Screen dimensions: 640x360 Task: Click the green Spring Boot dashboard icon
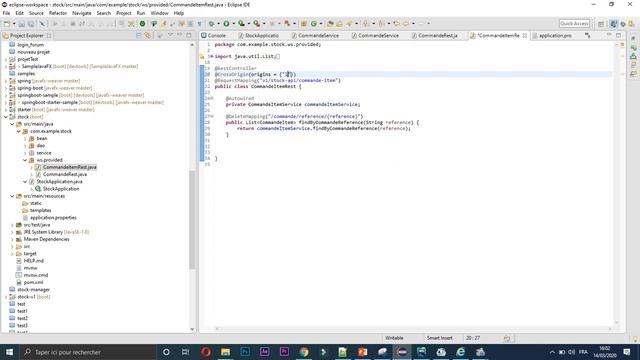click(x=142, y=24)
